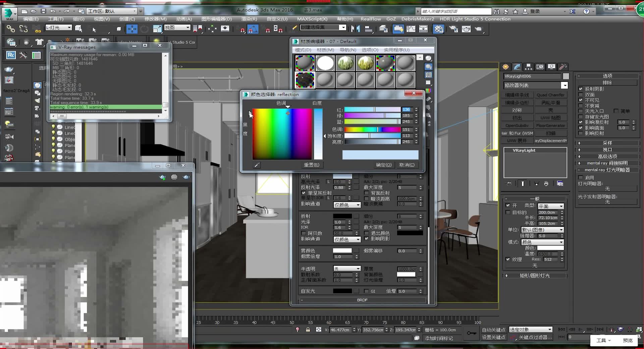Open the 单位 默认(图像) dropdown

tap(542, 230)
